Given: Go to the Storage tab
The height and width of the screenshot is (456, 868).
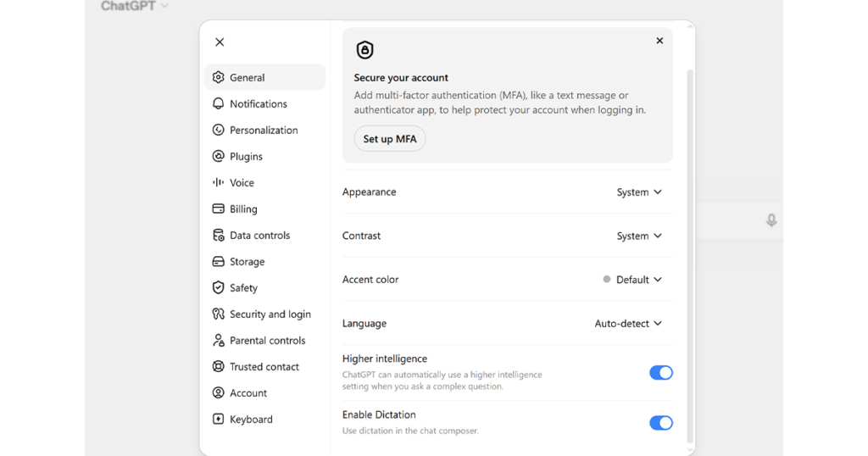Looking at the screenshot, I should (264, 261).
